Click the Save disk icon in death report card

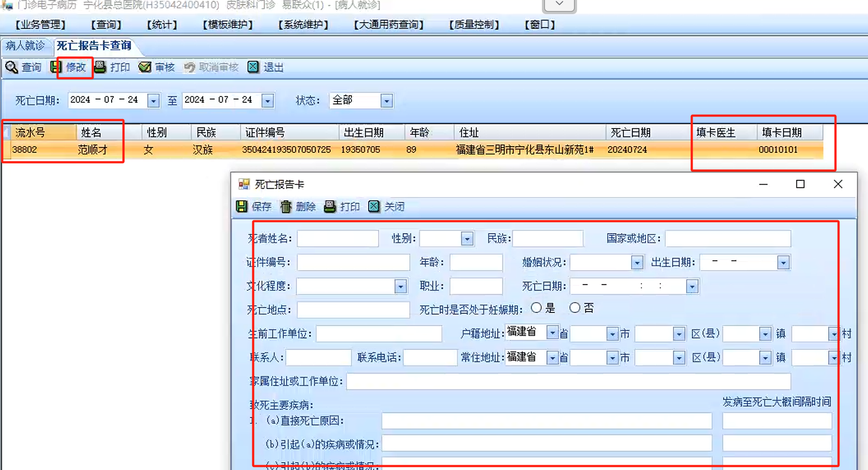(x=242, y=207)
